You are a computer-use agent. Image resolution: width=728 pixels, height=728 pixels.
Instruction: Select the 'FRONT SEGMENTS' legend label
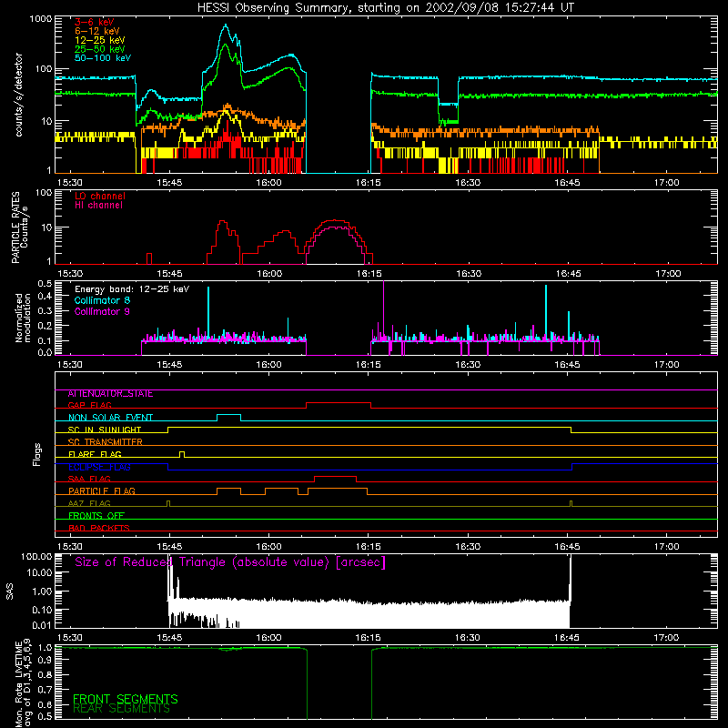point(126,699)
